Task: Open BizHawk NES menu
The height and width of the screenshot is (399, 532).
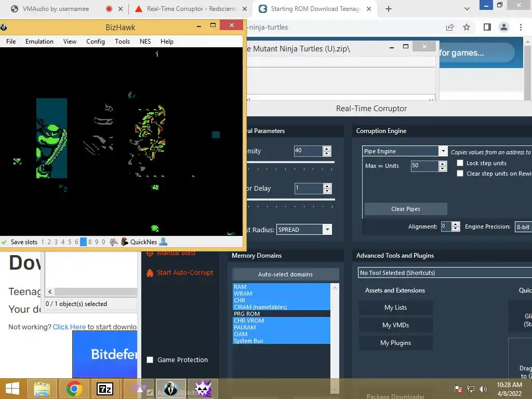Action: tap(145, 42)
